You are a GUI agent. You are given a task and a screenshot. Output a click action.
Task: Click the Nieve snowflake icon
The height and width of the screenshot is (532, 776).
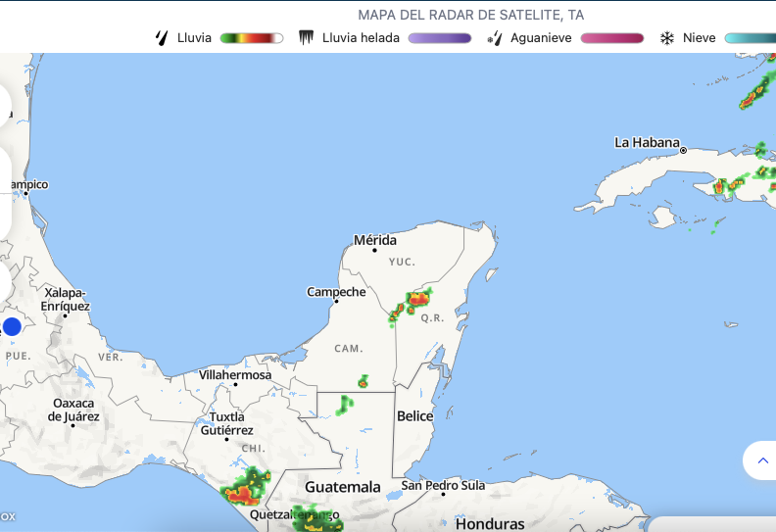point(667,38)
